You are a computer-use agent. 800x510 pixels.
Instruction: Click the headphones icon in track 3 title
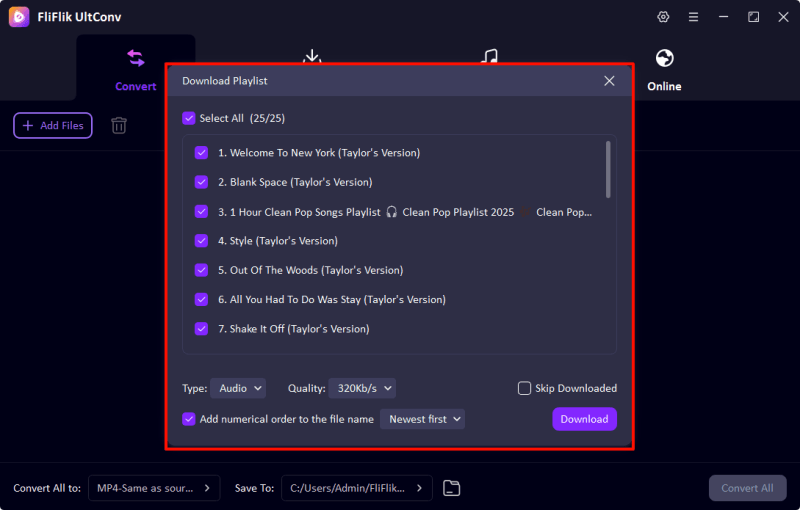[x=391, y=212]
